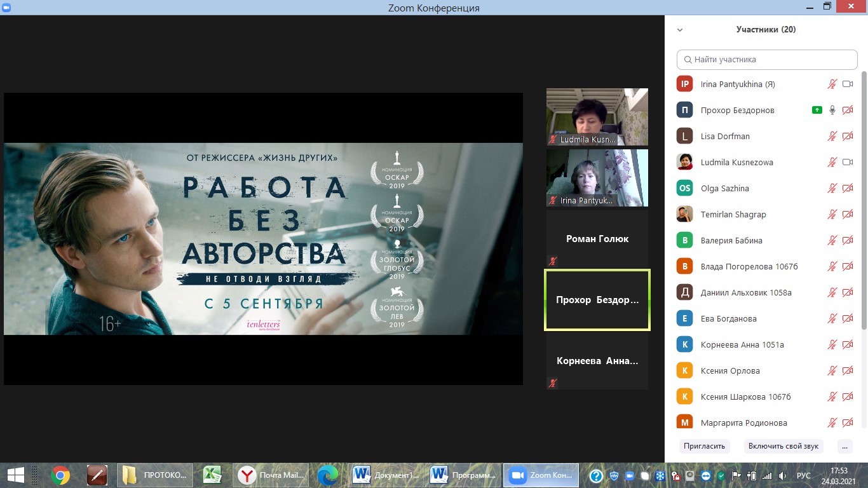The image size is (868, 488).
Task: Select participant row Lisa Dorfman
Action: [767, 136]
